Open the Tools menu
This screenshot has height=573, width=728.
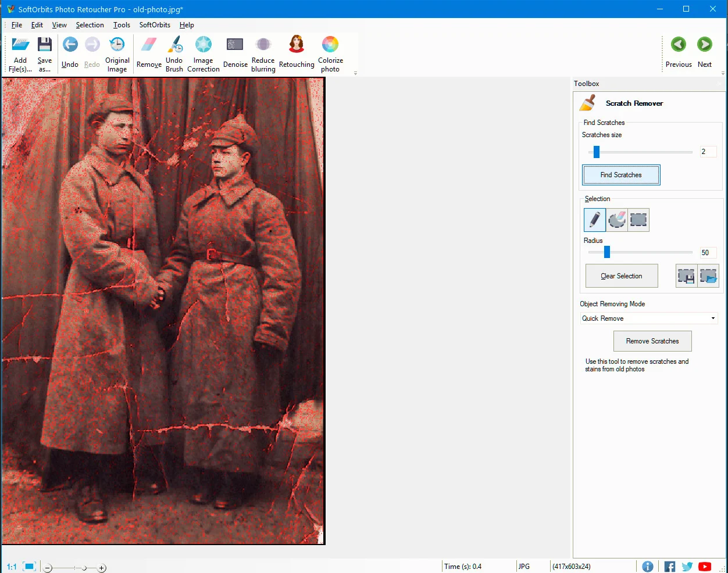pos(122,25)
